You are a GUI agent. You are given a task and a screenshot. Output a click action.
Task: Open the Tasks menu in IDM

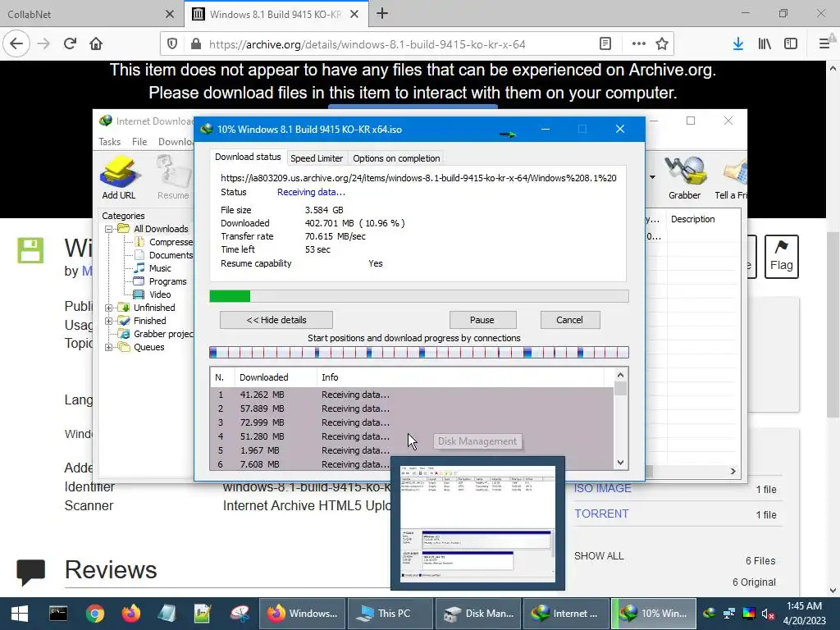109,141
